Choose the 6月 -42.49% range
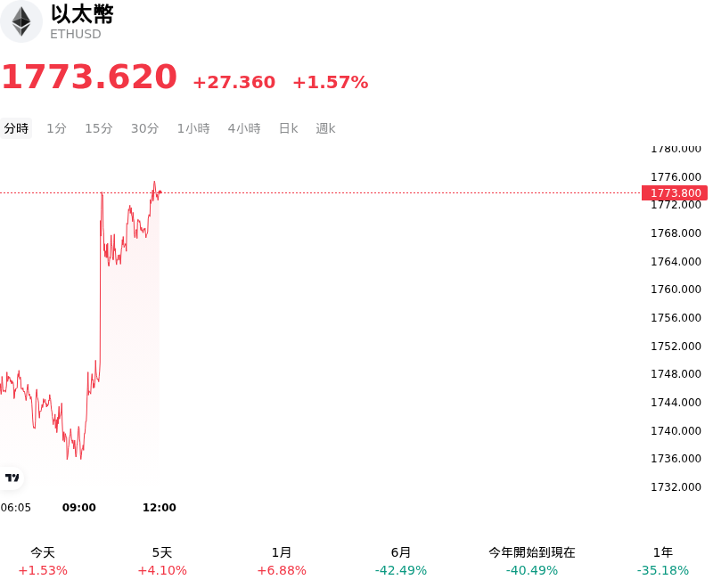The image size is (713, 588). coord(401,561)
